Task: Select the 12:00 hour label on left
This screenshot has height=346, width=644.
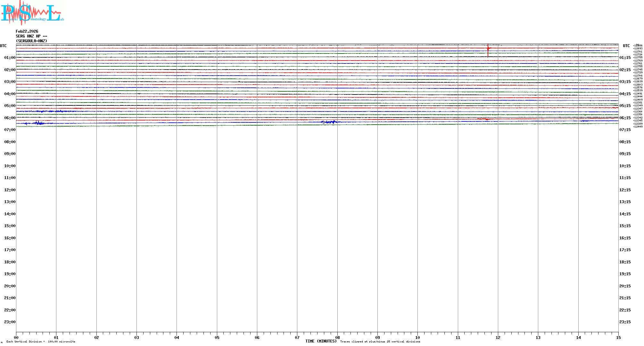Action: coord(10,190)
